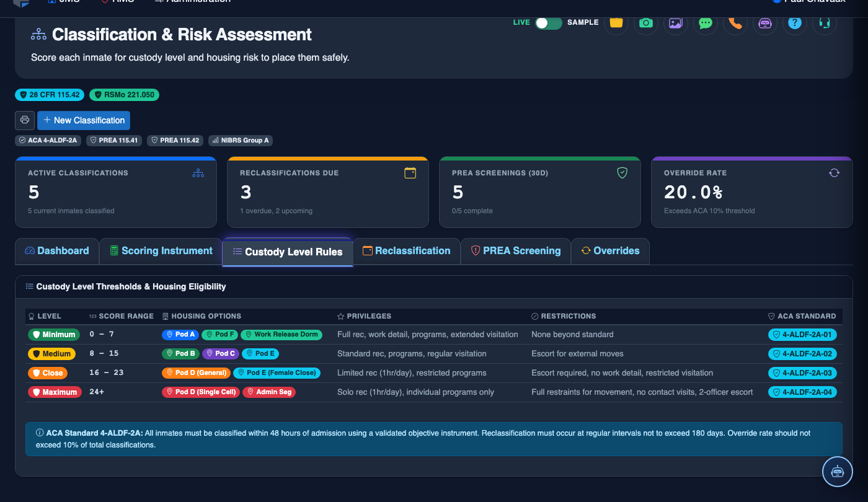Open the floating robot assistant button

coord(838,472)
